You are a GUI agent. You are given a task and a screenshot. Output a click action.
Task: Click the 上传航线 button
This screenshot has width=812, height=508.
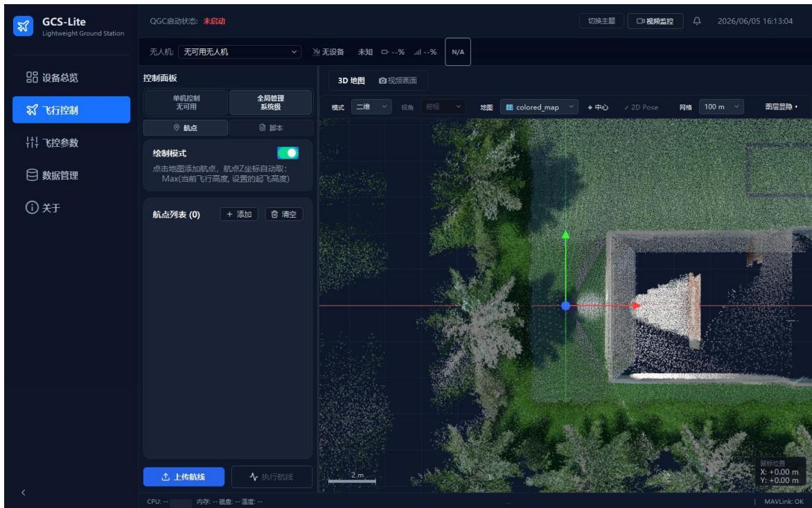pyautogui.click(x=184, y=477)
